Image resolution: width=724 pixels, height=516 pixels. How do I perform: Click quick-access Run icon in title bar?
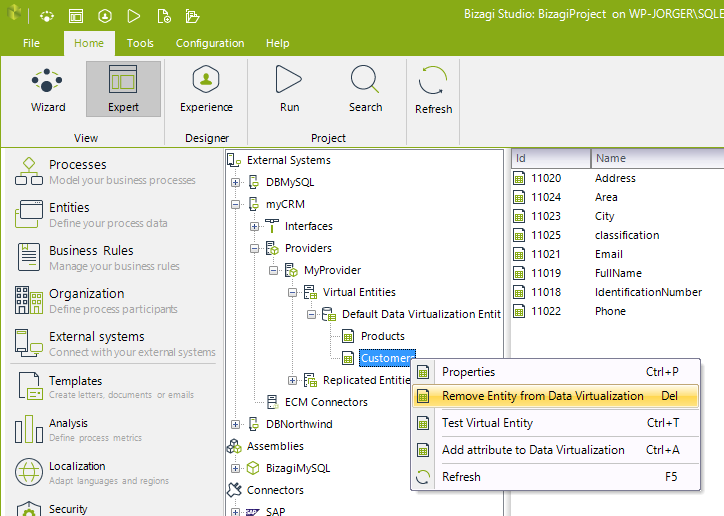tap(133, 17)
